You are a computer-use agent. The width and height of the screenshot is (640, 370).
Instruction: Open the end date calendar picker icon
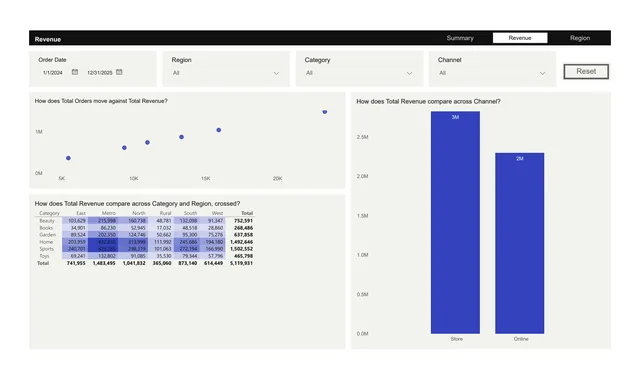tap(119, 72)
